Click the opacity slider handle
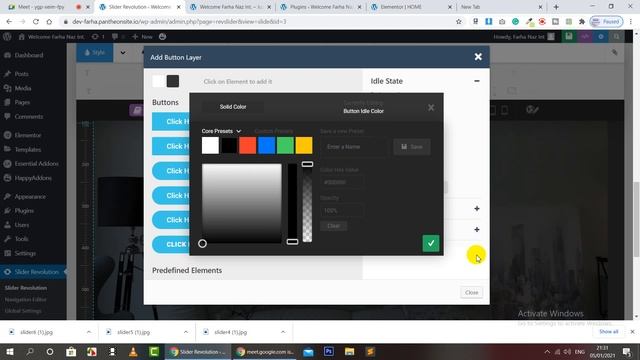The width and height of the screenshot is (640, 360). (x=307, y=164)
